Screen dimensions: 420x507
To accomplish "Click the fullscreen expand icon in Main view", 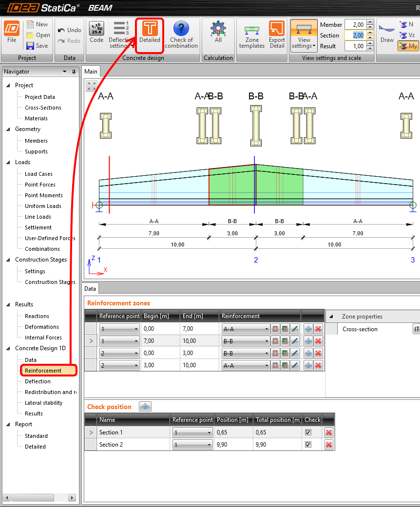I will pyautogui.click(x=92, y=86).
